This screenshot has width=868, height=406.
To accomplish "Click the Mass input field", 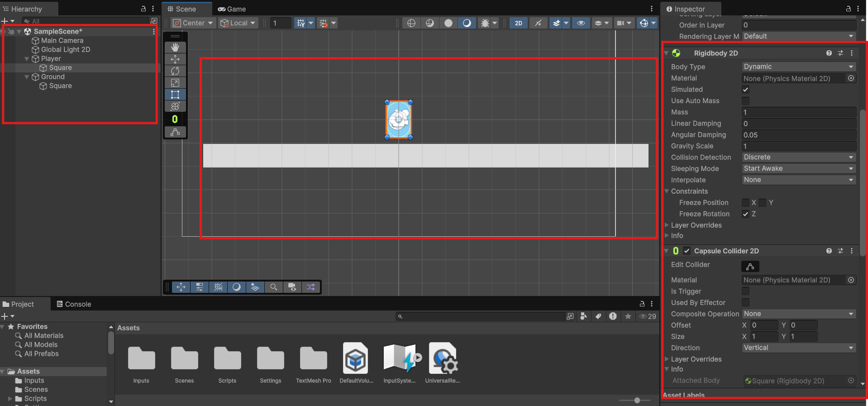I will (x=799, y=112).
